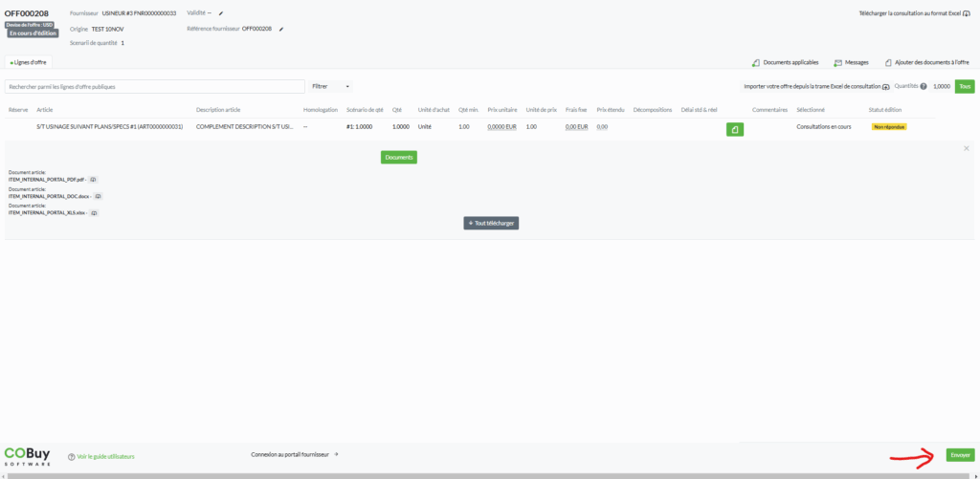Image resolution: width=980 pixels, height=479 pixels.
Task: Close the documents panel with the X
Action: point(966,148)
